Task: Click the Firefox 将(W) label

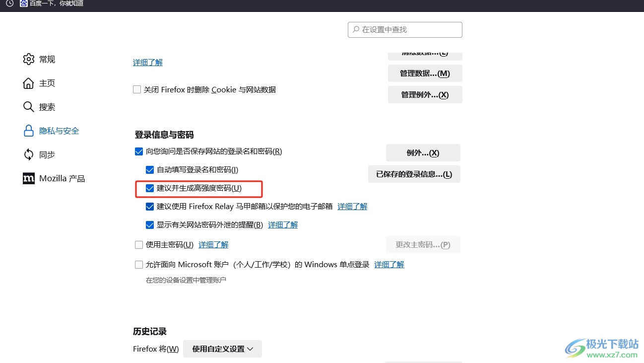Action: pyautogui.click(x=156, y=349)
